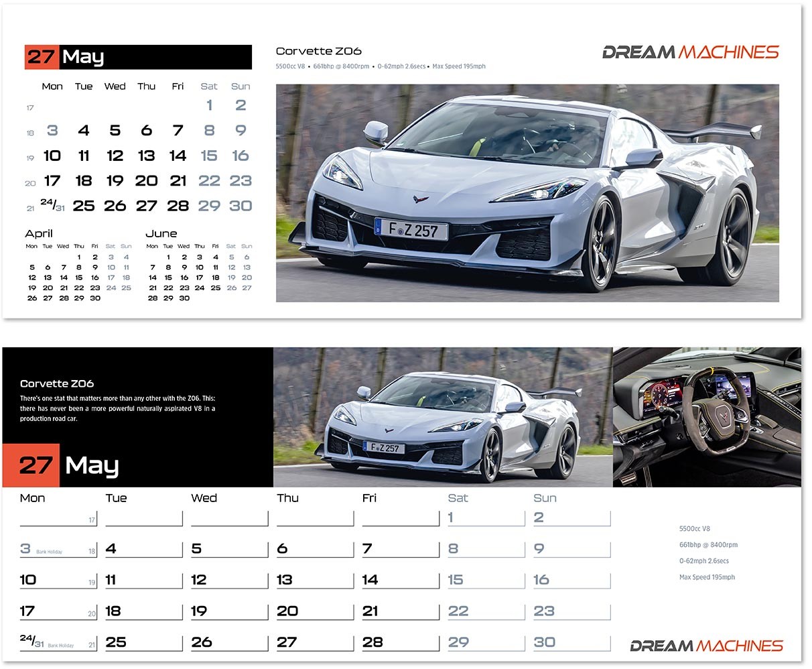Select Saturday 1 on the upper May grid
The image size is (812, 669).
tap(208, 105)
